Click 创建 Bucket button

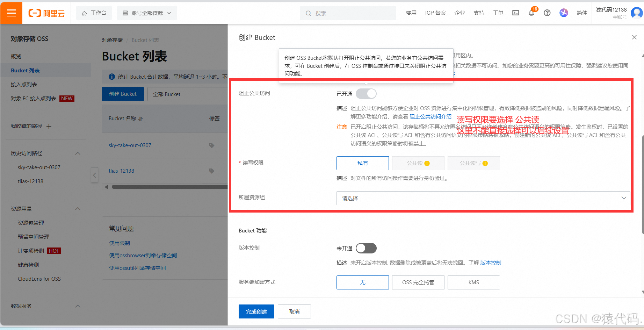click(123, 94)
